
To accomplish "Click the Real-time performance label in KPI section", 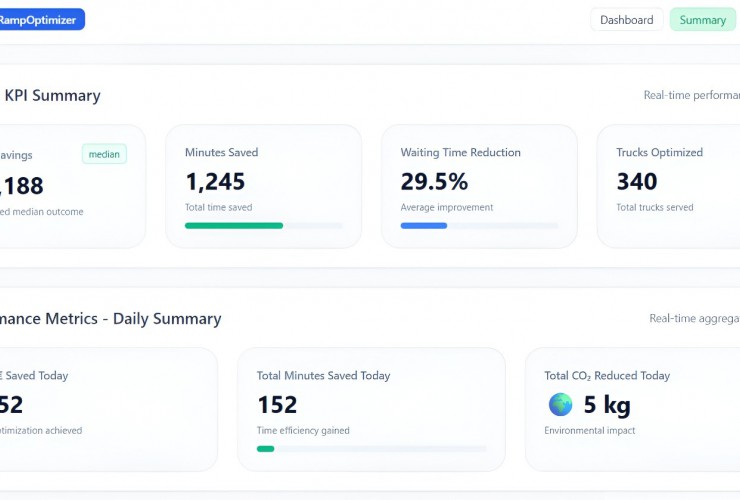I will (x=691, y=96).
